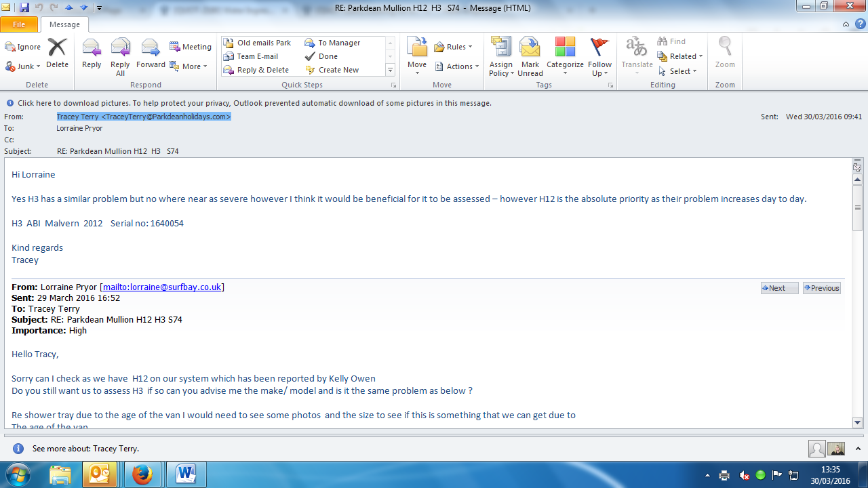Viewport: 868px width, 488px height.
Task: Click the muted volume tray icon
Action: point(744,475)
